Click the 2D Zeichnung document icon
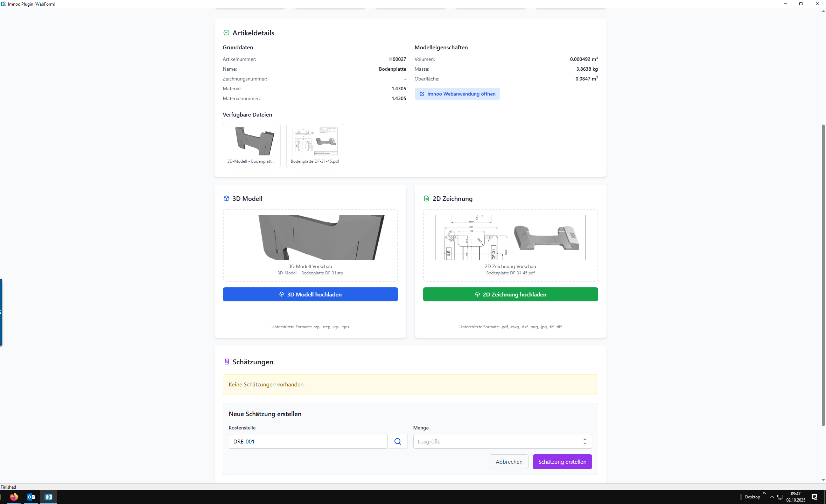This screenshot has width=826, height=504. tap(426, 198)
